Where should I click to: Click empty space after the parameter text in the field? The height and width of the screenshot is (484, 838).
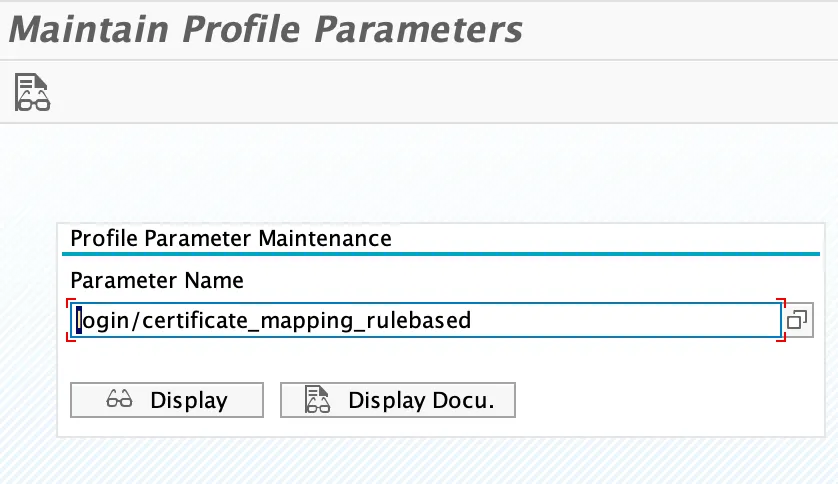click(x=620, y=320)
